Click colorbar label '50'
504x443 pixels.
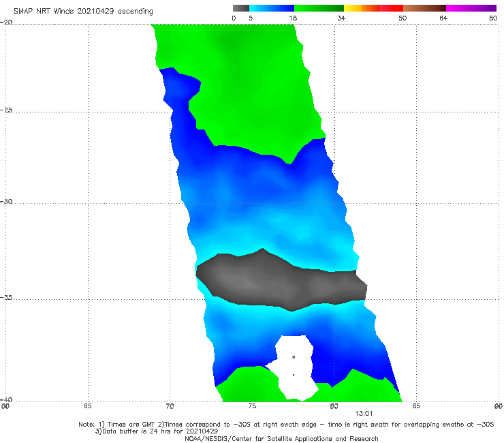click(x=403, y=18)
